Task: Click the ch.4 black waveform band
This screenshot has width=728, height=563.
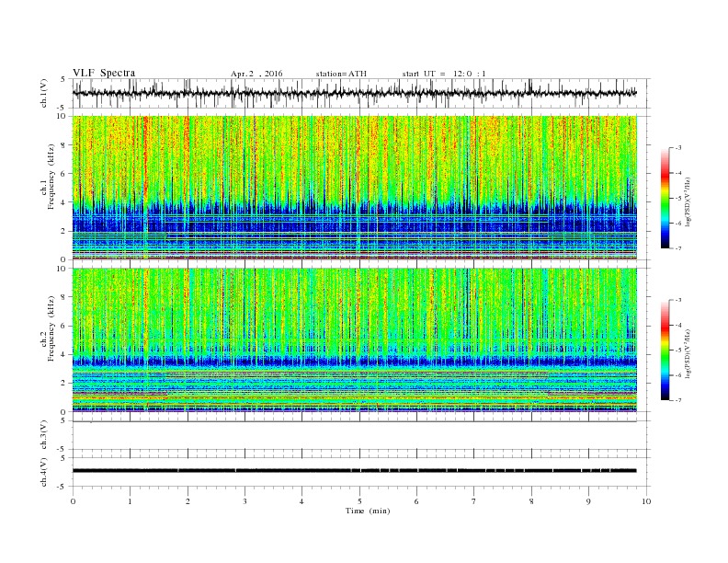Action: tap(355, 471)
